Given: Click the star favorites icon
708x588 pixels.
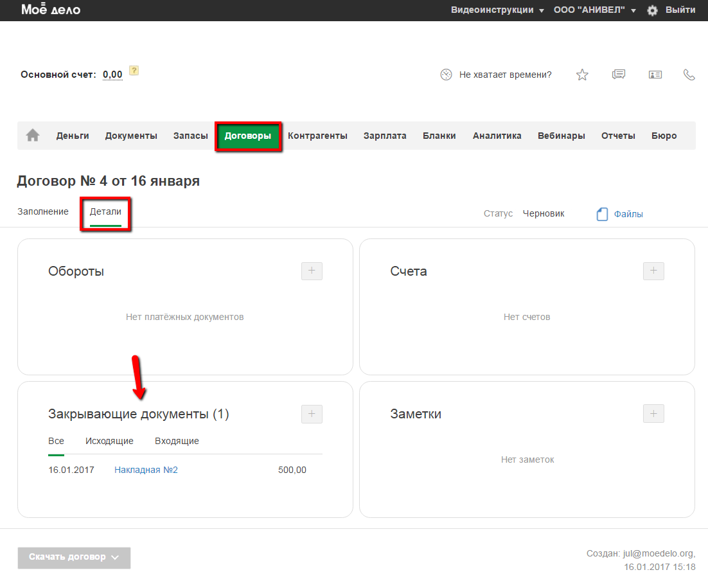Looking at the screenshot, I should (x=582, y=75).
